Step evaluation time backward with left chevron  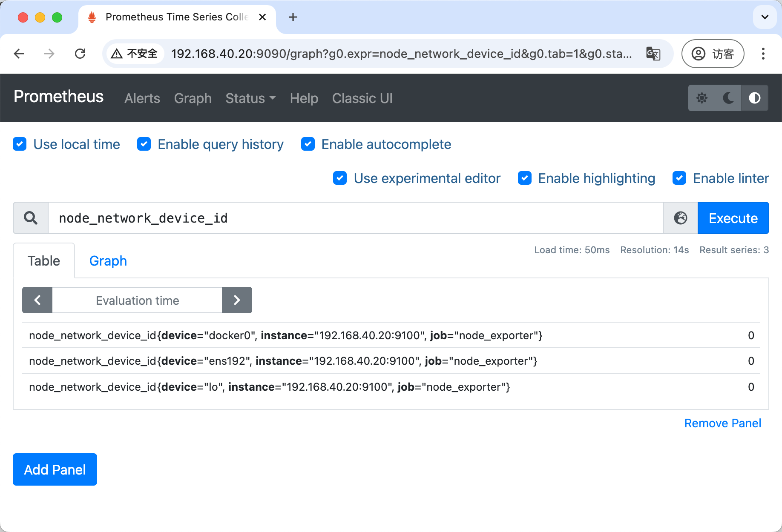[x=37, y=300]
